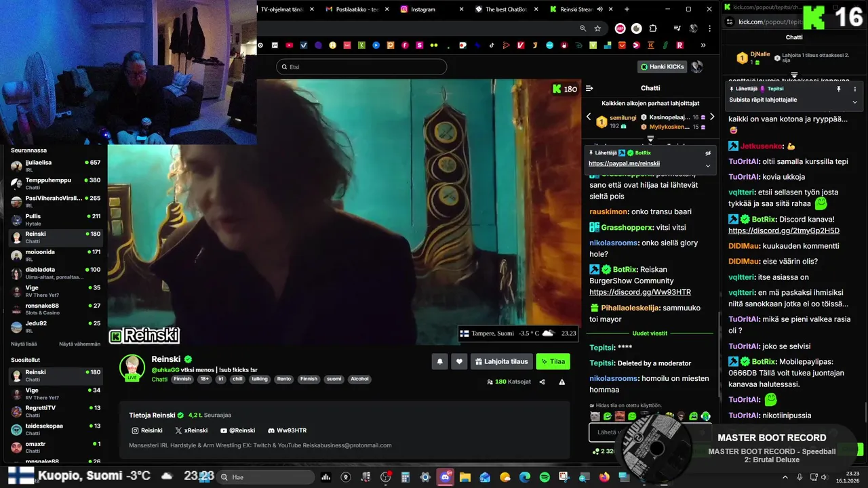Open diabladota channel in sidebar
The image size is (868, 488).
[56, 272]
